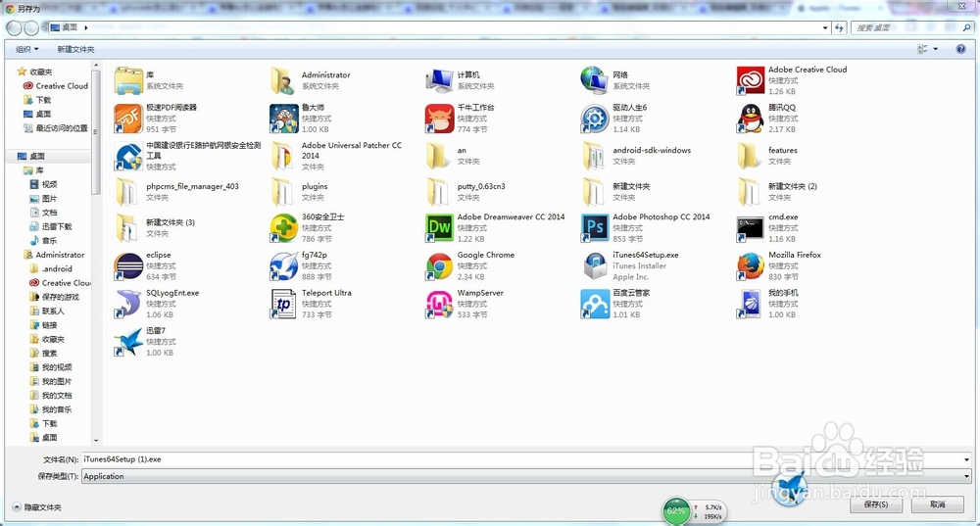The height and width of the screenshot is (526, 980).
Task: Open the 库 libraries folder icon
Action: click(x=128, y=80)
